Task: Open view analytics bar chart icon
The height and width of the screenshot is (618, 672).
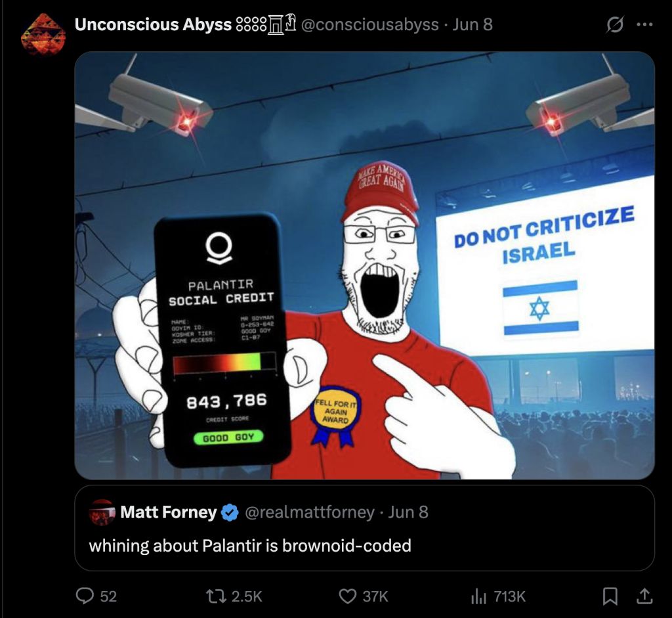Action: click(x=478, y=596)
